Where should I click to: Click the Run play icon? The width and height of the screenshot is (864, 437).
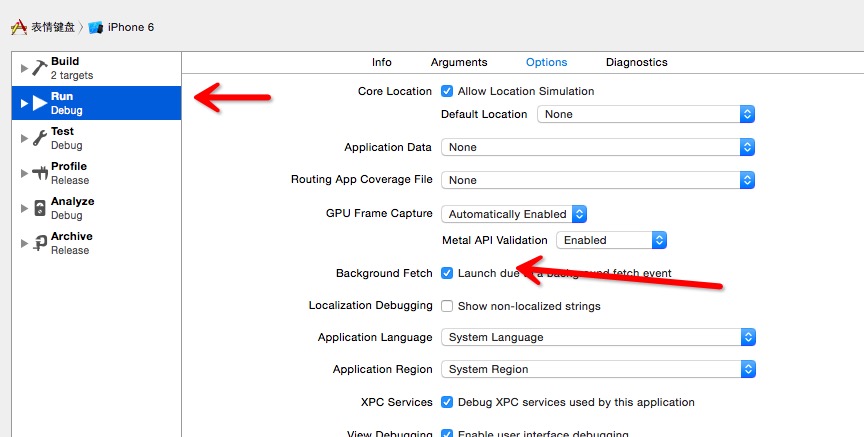point(40,103)
